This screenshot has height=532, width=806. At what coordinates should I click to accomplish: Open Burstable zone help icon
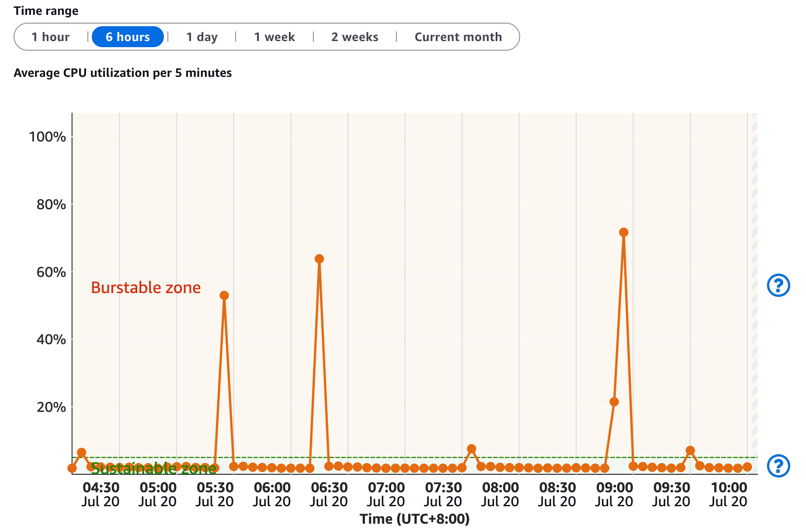coord(778,285)
